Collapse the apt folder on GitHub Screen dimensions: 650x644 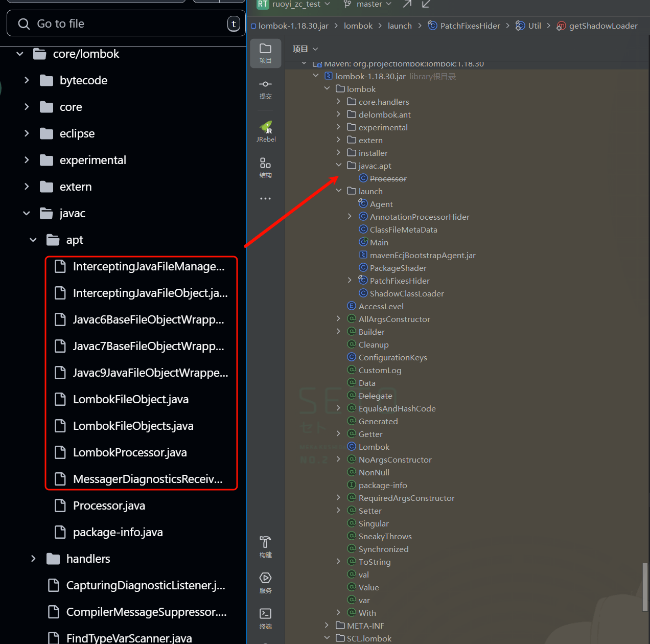pyautogui.click(x=33, y=240)
